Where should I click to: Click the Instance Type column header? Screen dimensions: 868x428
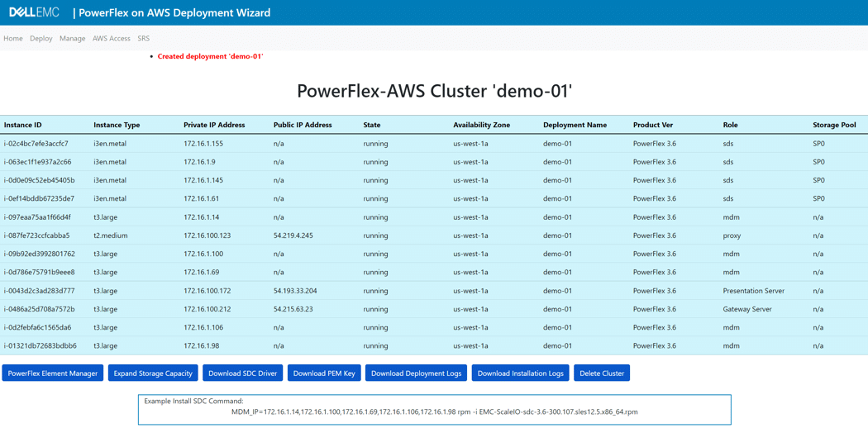click(117, 125)
